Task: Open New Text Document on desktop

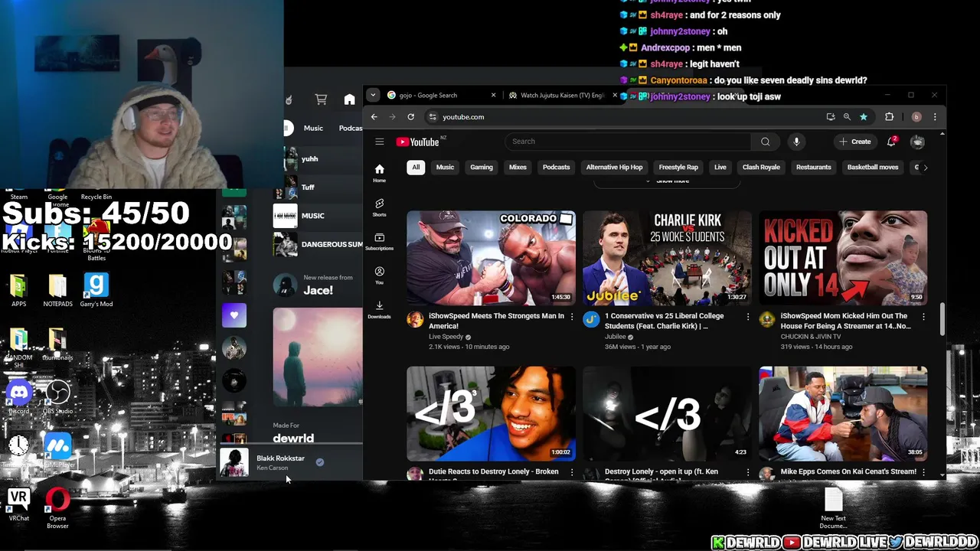Action: [833, 509]
